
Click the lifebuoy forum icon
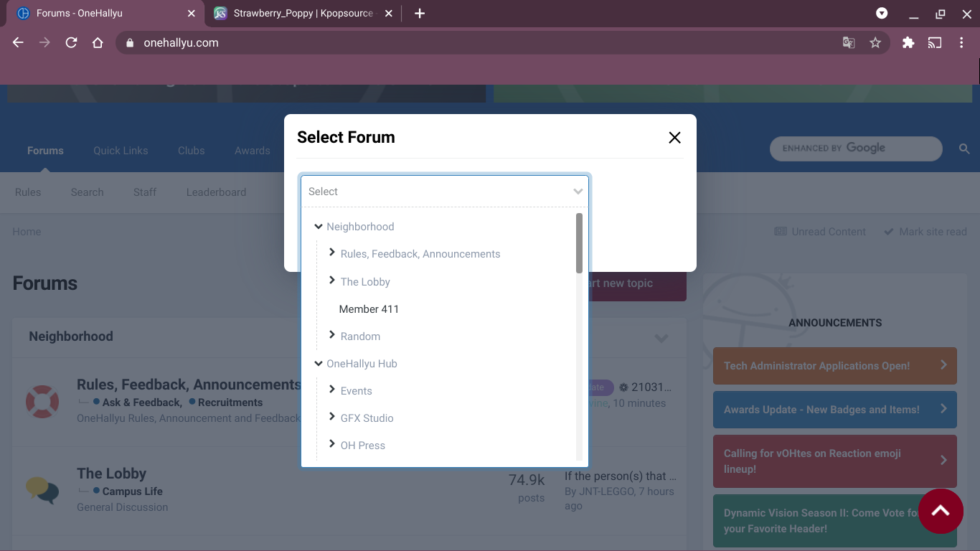tap(42, 402)
